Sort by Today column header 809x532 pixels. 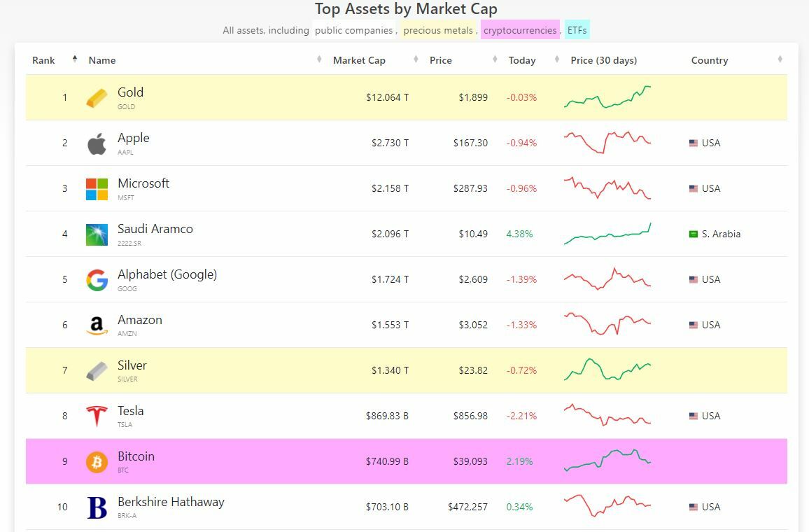click(x=522, y=60)
